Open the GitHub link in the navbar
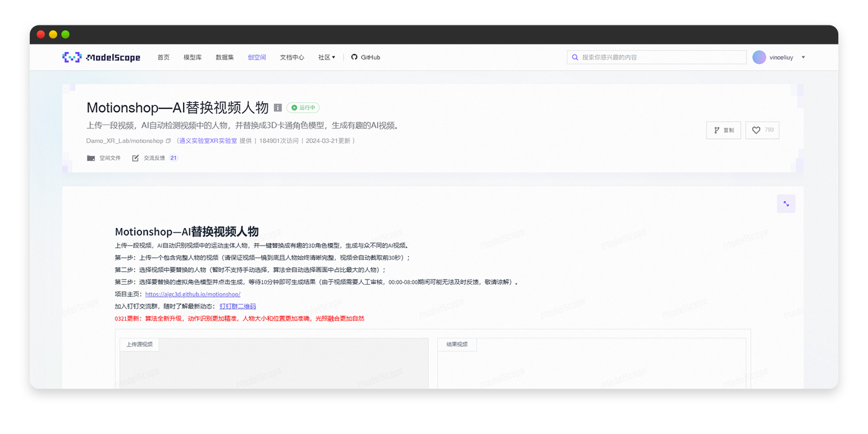The image size is (868, 434). tap(365, 57)
